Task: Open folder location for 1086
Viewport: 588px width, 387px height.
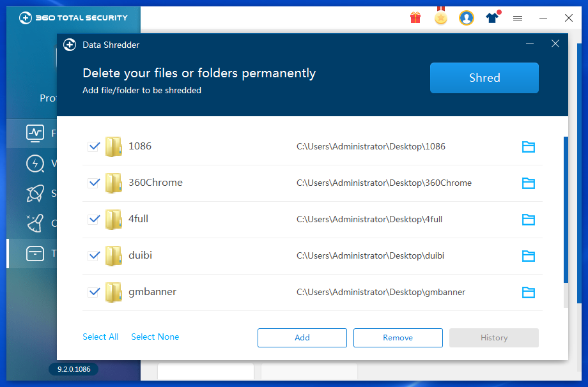Action: pyautogui.click(x=529, y=147)
